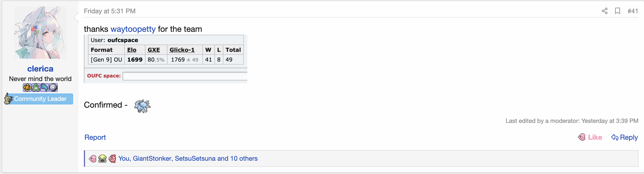
Task: Click the blue wing badge icon
Action: coord(44,88)
